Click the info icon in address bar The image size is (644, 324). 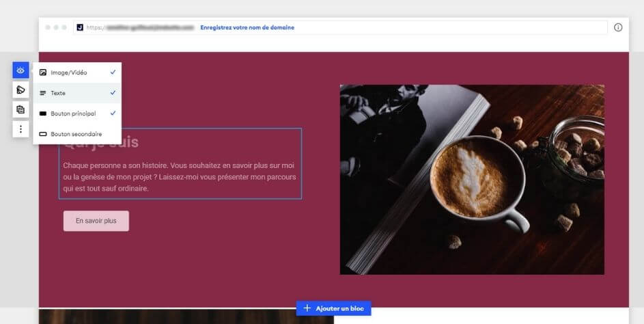[x=618, y=27]
